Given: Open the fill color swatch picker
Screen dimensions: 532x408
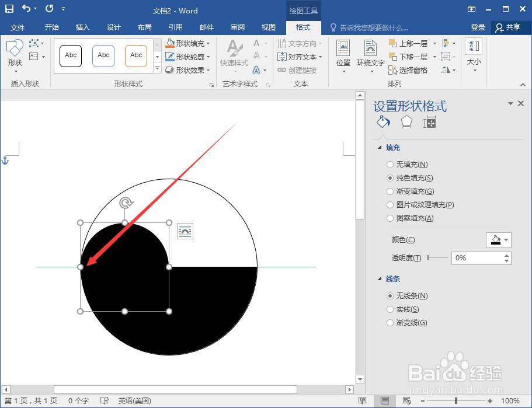Looking at the screenshot, I should (498, 240).
